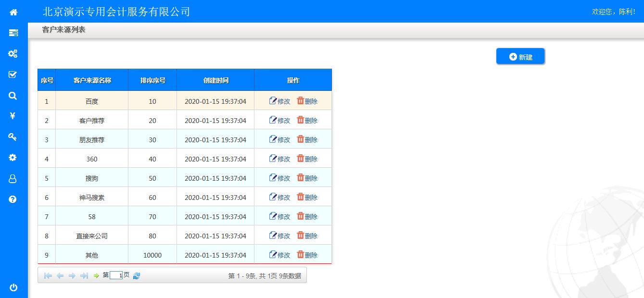Image resolution: width=644 pixels, height=298 pixels.
Task: Delete the 搜狗 row
Action: (307, 178)
